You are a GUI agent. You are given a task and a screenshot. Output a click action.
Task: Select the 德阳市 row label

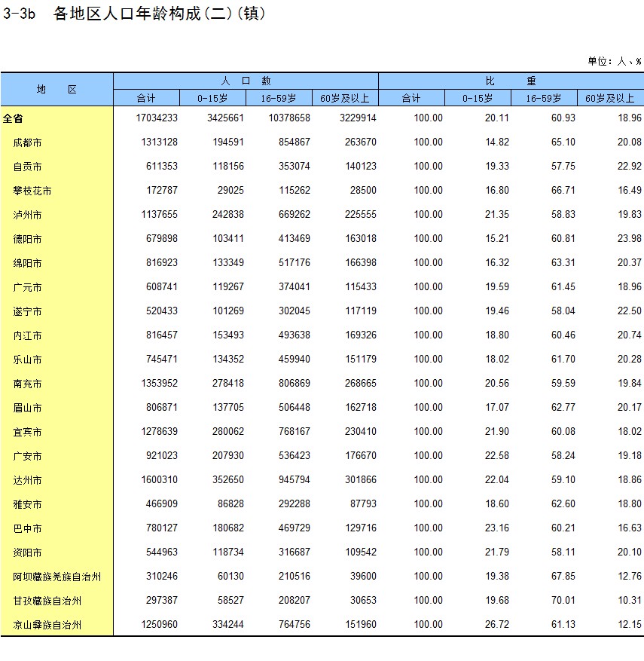pos(27,239)
